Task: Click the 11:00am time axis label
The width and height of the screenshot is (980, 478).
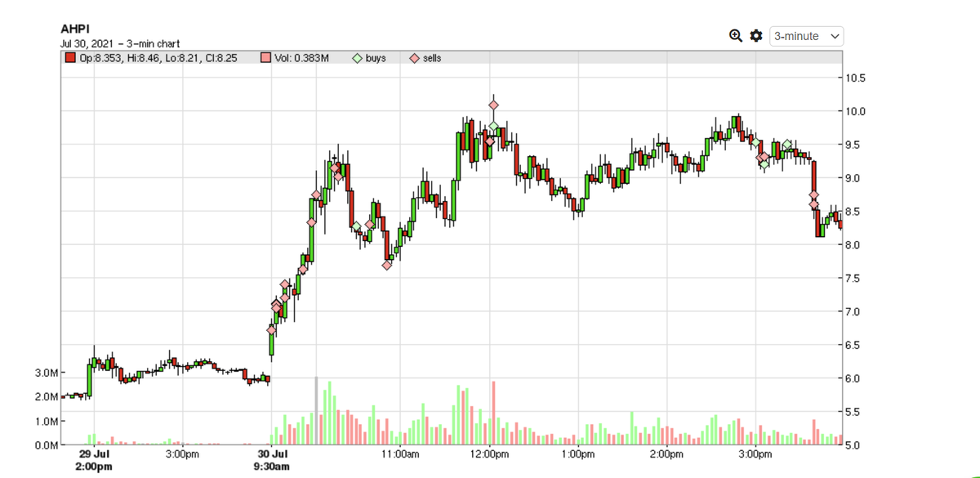Action: click(399, 453)
